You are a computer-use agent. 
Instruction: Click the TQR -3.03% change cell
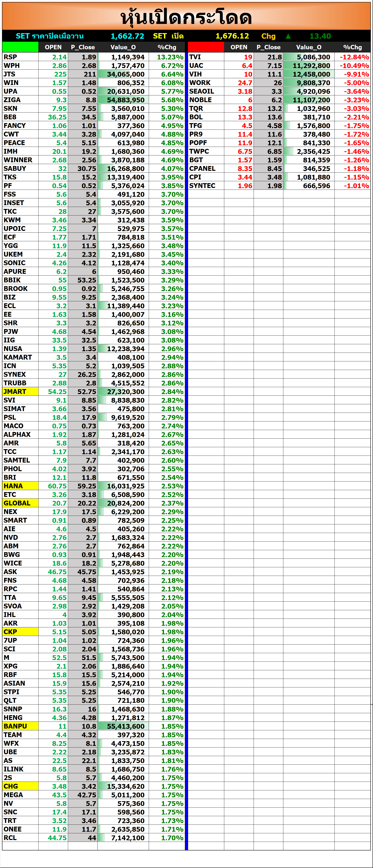(352, 109)
